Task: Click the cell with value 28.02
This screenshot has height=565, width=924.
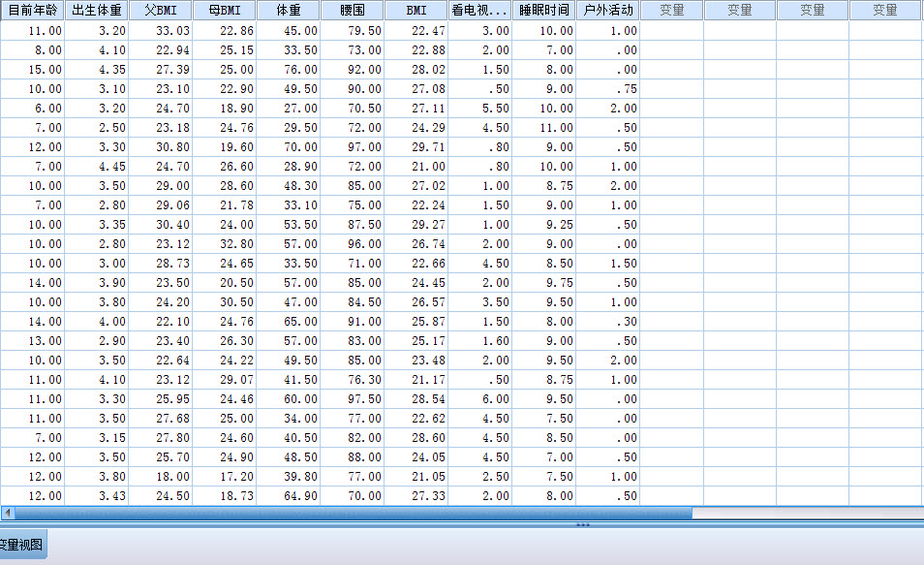Action: [x=416, y=70]
